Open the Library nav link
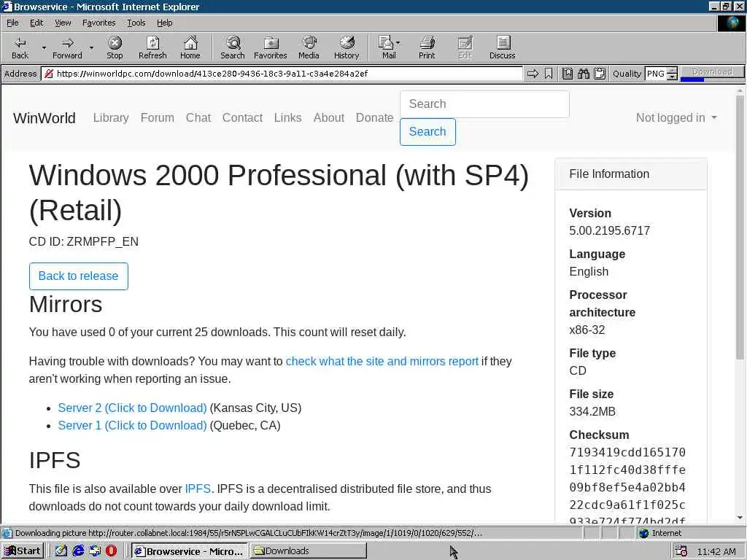Screen dimensions: 747x560 click(x=111, y=117)
